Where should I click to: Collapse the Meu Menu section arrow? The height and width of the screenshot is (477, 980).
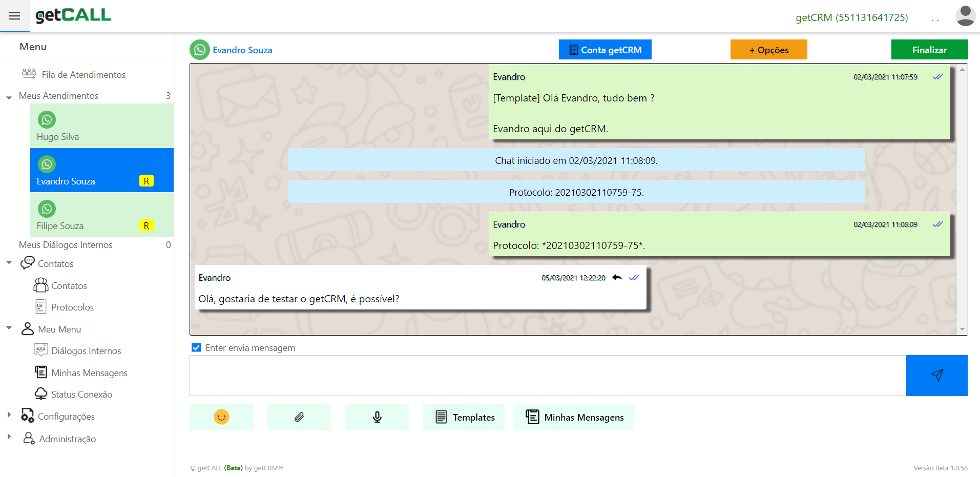click(x=9, y=327)
